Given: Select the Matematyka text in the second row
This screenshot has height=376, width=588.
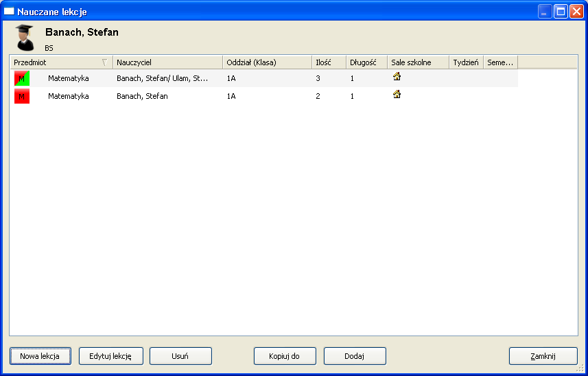Looking at the screenshot, I should [68, 96].
